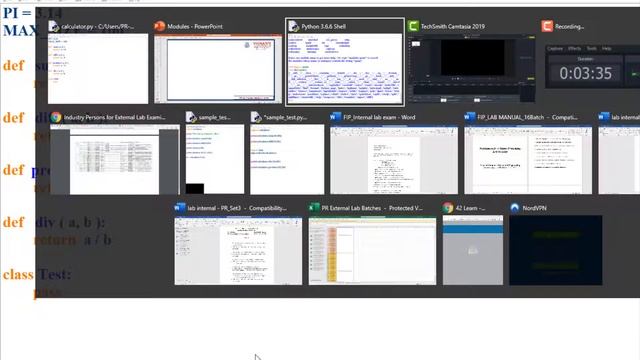Switch to the dark NordVPN window preview
640x360 pixels.
click(556, 251)
